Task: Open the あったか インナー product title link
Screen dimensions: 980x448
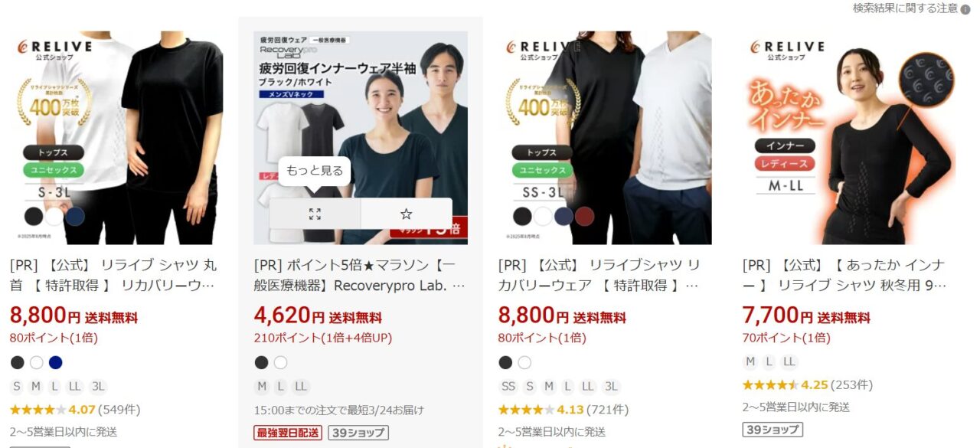Action: pyautogui.click(x=845, y=276)
